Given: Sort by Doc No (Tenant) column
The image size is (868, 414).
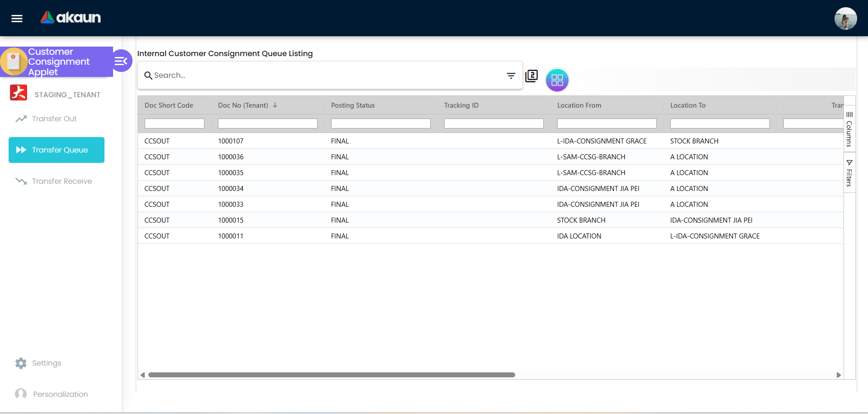Looking at the screenshot, I should click(243, 105).
